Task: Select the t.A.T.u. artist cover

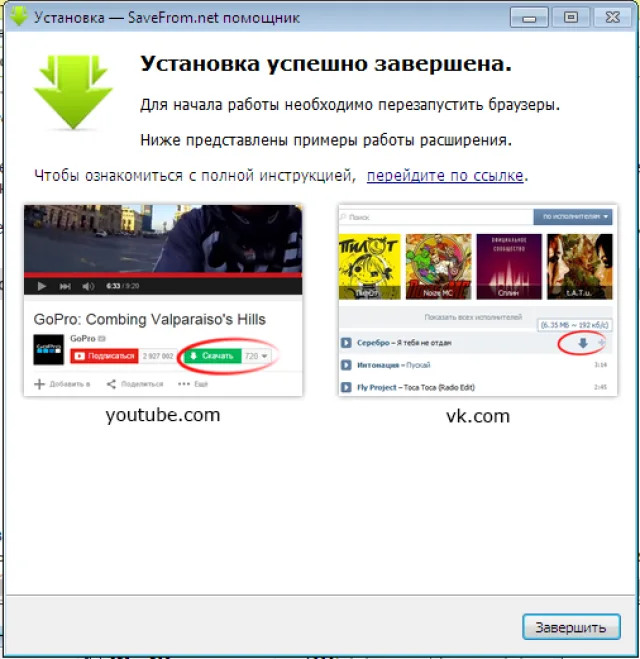Action: coord(579,266)
